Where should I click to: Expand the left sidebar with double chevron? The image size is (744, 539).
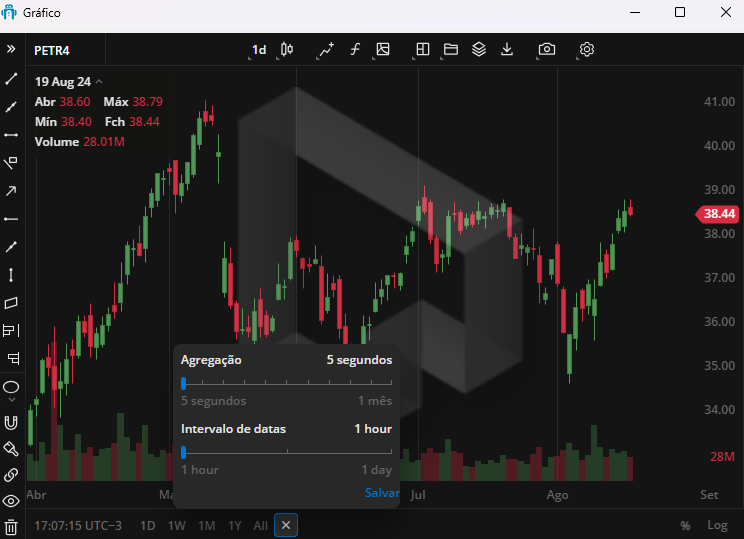click(x=11, y=49)
